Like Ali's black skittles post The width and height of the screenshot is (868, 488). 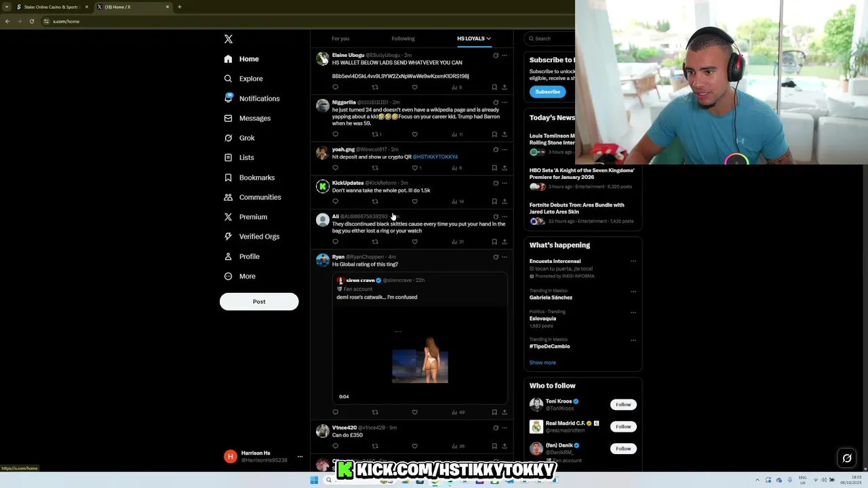pos(414,241)
